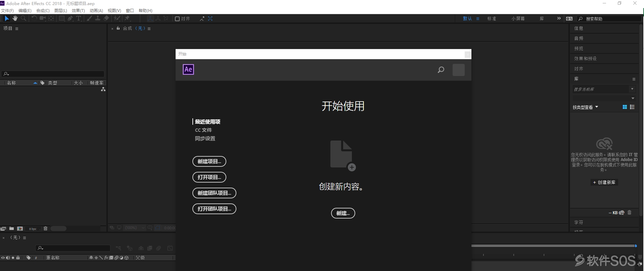Select the Hand tool
This screenshot has width=644, height=271.
pyautogui.click(x=15, y=18)
